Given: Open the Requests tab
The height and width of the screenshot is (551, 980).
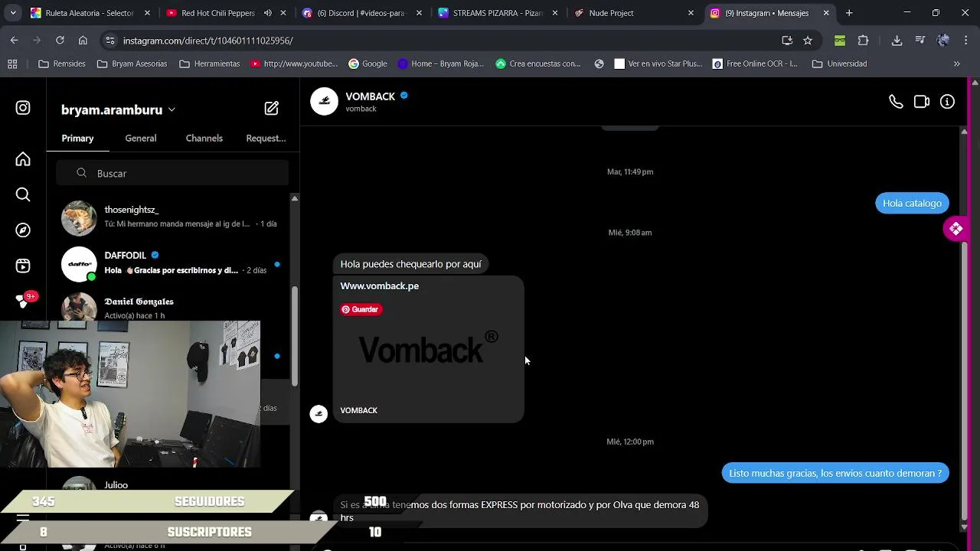Looking at the screenshot, I should tap(266, 139).
